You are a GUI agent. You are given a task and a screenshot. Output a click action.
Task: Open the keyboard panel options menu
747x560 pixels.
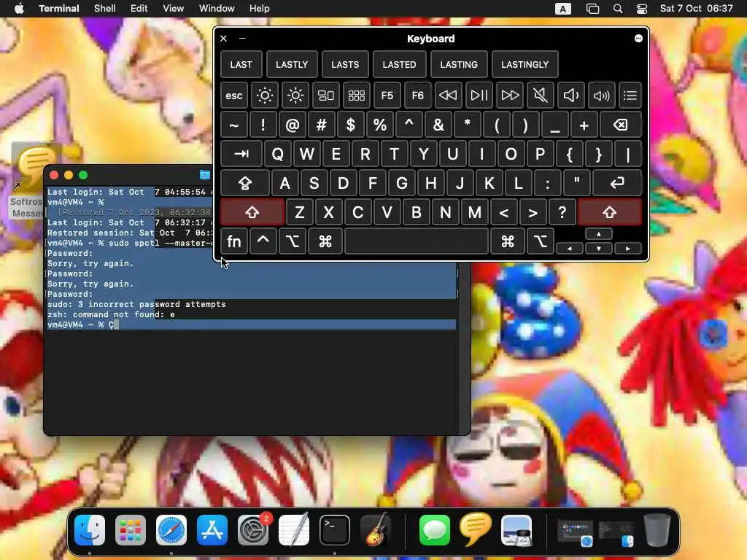click(638, 39)
